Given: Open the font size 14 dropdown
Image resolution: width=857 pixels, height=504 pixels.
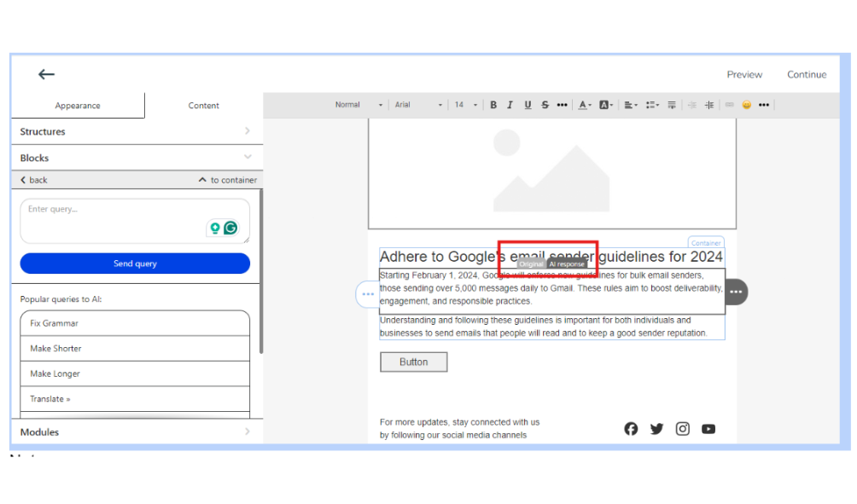Looking at the screenshot, I should point(466,105).
